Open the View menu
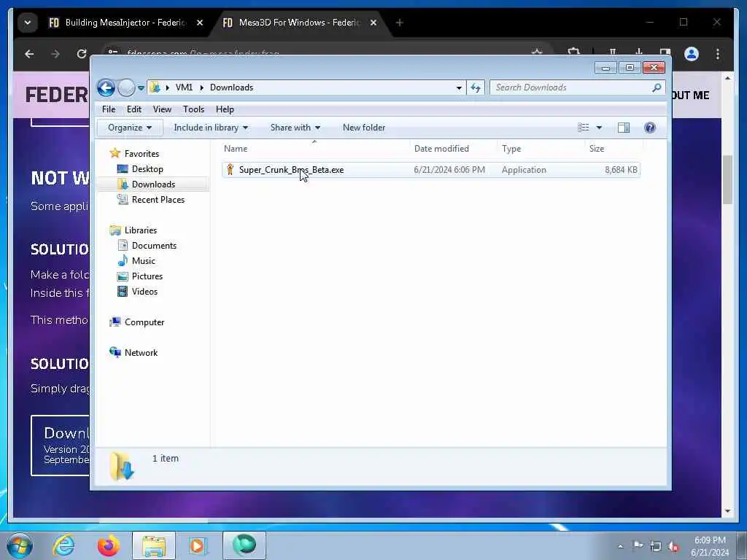Image resolution: width=747 pixels, height=560 pixels. click(162, 109)
